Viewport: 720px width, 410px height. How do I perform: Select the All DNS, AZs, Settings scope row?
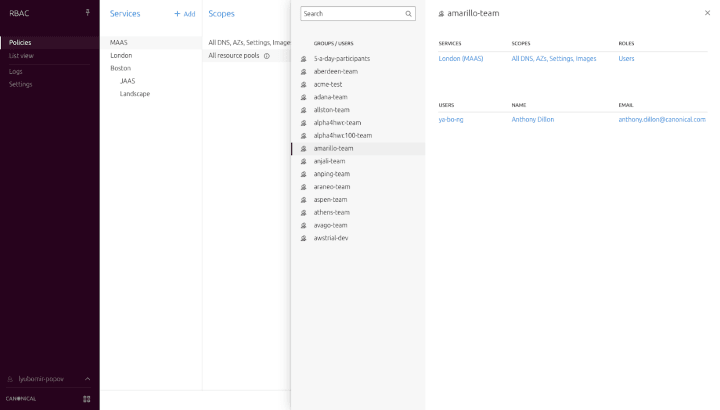point(247,42)
